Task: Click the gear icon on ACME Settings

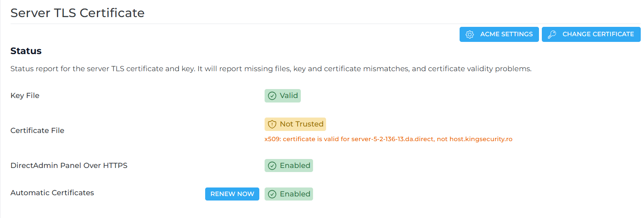Action: coord(469,35)
